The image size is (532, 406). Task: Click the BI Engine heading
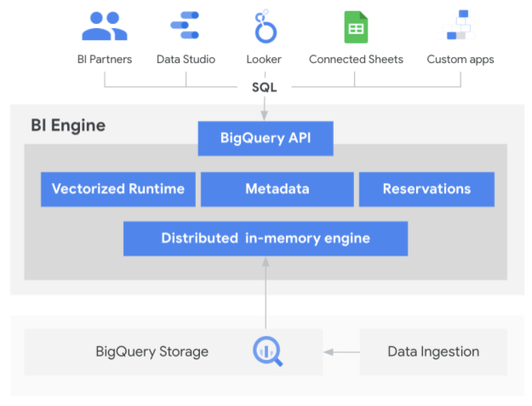coord(68,126)
